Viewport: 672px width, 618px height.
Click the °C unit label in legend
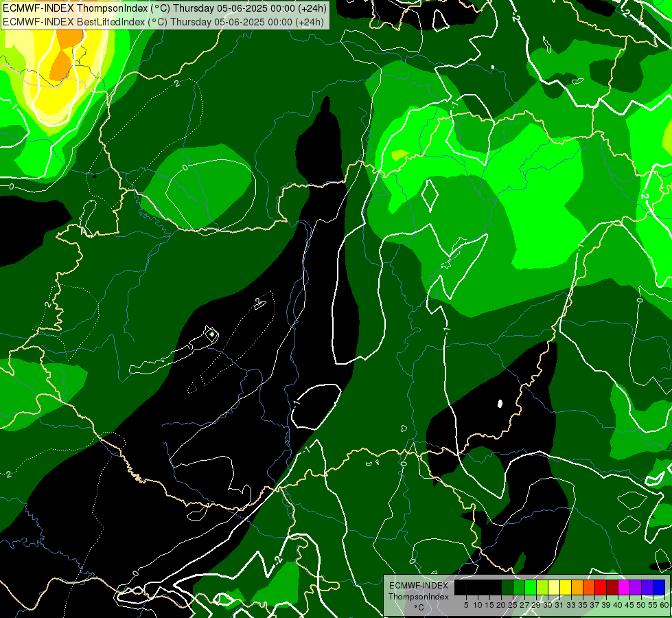[419, 608]
